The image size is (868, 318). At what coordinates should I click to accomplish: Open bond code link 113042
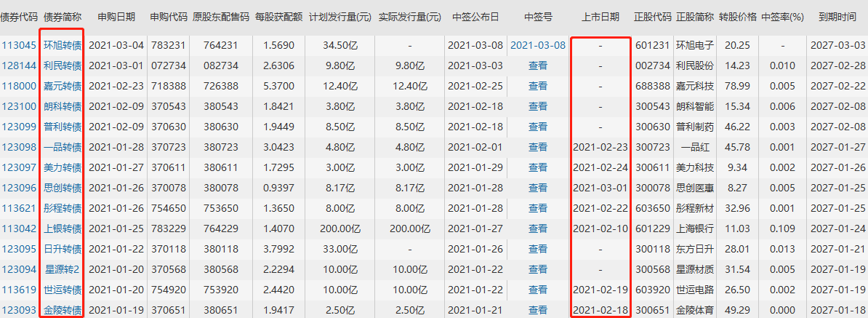coord(19,228)
